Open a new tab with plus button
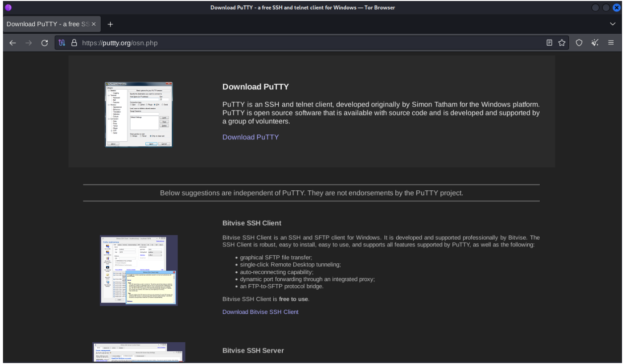The width and height of the screenshot is (625, 364). click(x=110, y=24)
